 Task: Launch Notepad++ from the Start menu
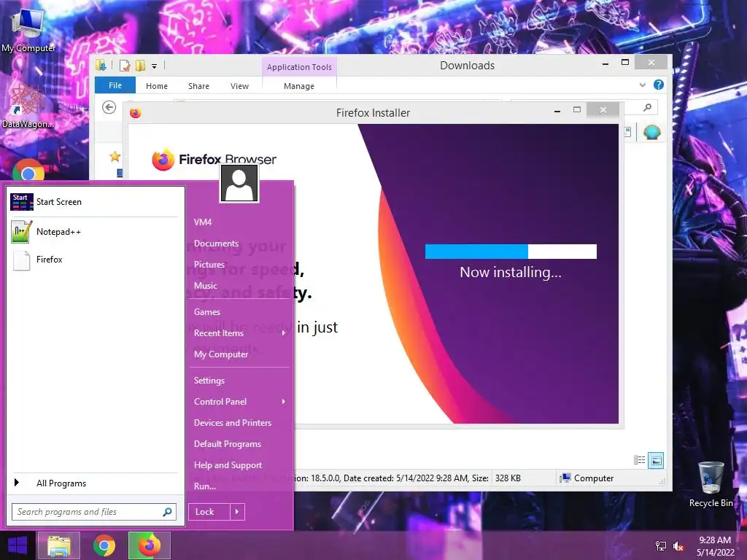click(x=94, y=232)
